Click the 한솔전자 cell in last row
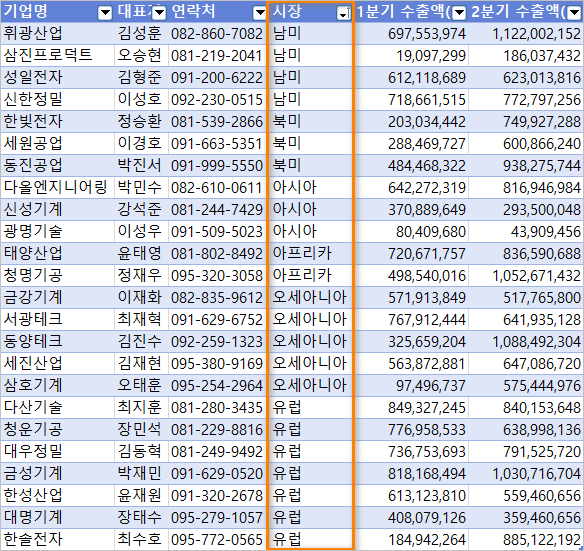The width and height of the screenshot is (584, 551). [58, 539]
